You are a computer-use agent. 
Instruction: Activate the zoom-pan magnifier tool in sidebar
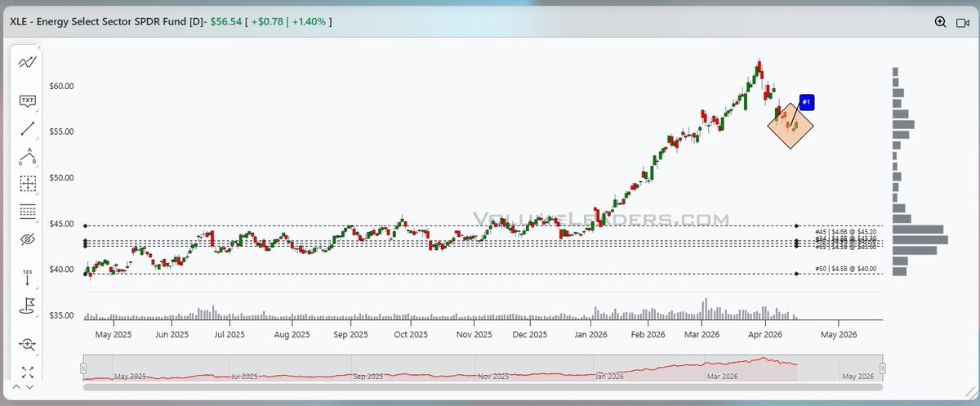coord(28,345)
